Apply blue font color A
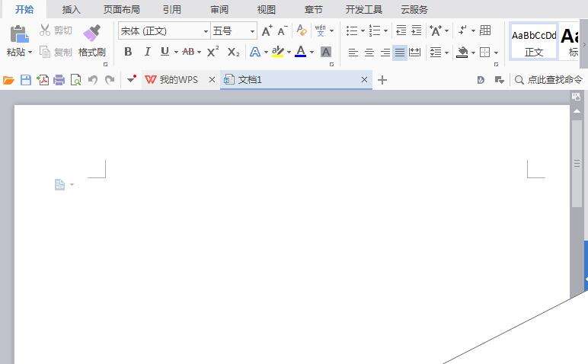 tap(300, 51)
